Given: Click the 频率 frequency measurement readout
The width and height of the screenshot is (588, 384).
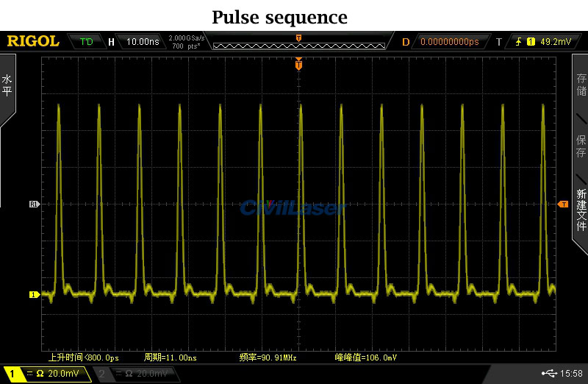Looking at the screenshot, I should (267, 358).
